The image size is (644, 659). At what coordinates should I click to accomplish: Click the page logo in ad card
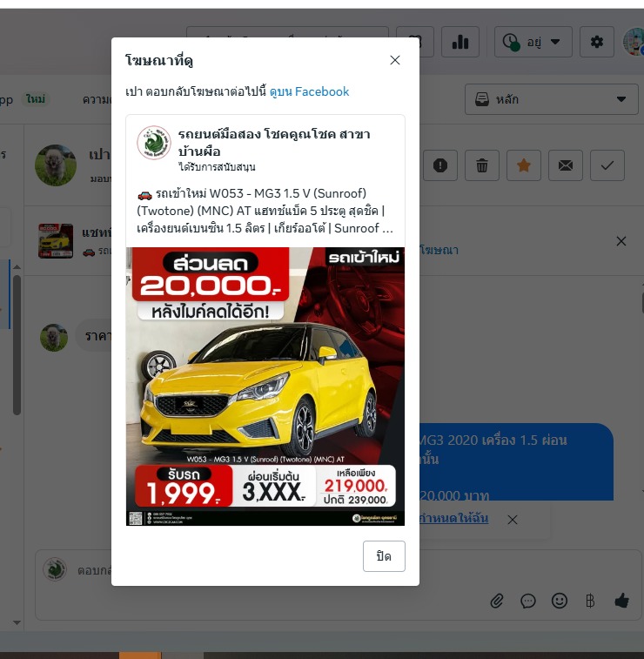point(154,143)
